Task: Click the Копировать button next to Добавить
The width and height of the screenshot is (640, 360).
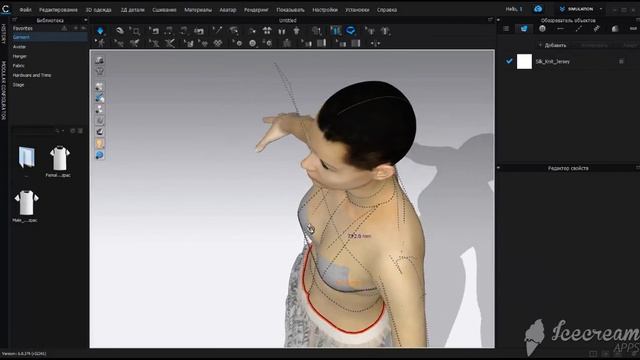Action: (594, 45)
